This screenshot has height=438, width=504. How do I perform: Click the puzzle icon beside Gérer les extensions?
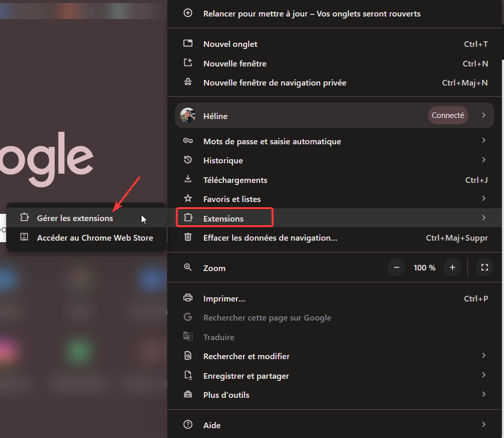pyautogui.click(x=24, y=217)
